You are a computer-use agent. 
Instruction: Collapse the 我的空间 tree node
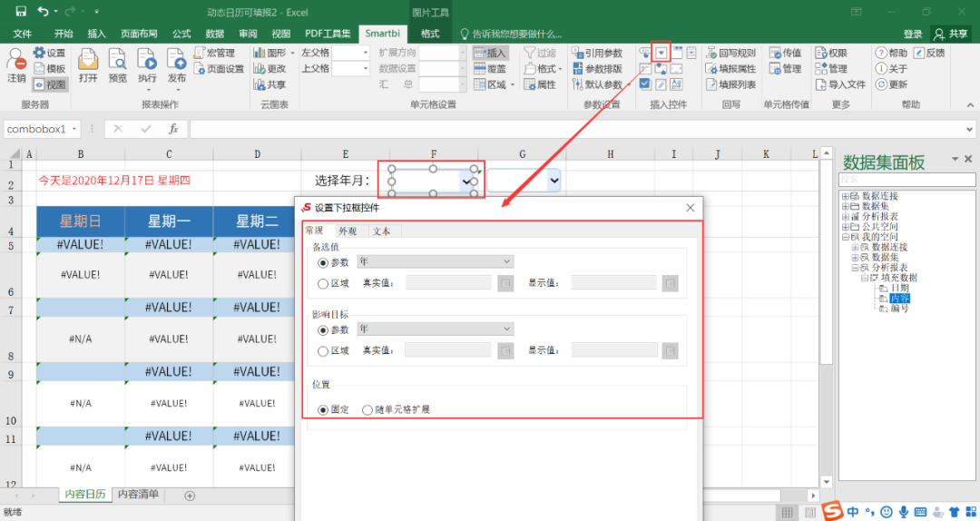pos(846,237)
